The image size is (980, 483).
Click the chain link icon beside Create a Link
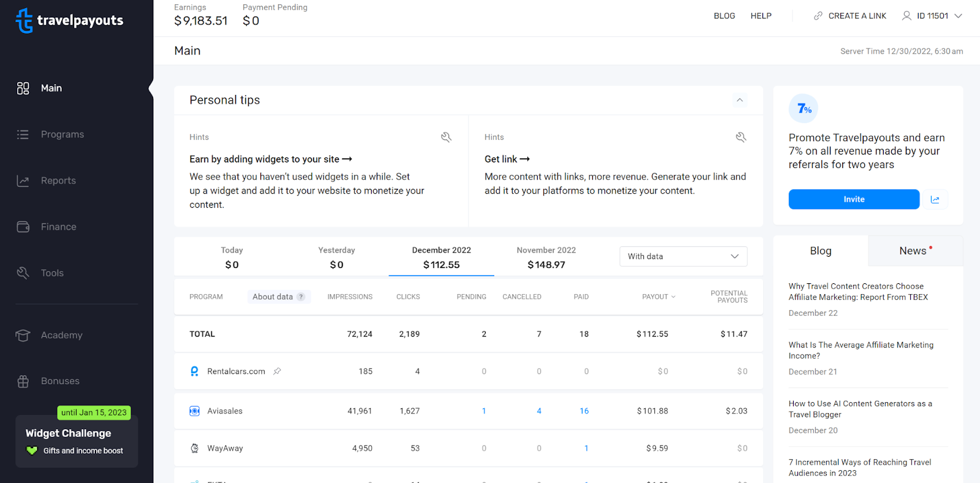(818, 16)
